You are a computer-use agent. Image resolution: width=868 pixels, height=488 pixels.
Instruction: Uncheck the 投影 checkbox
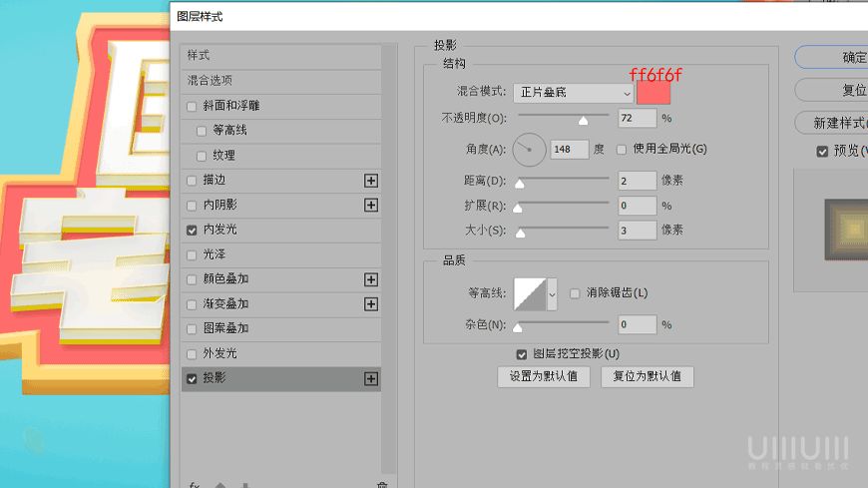(x=192, y=379)
